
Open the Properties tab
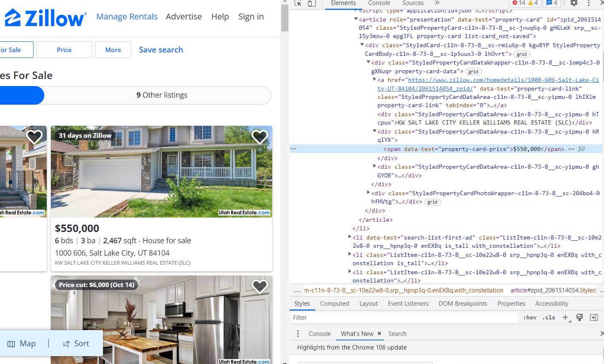point(511,304)
